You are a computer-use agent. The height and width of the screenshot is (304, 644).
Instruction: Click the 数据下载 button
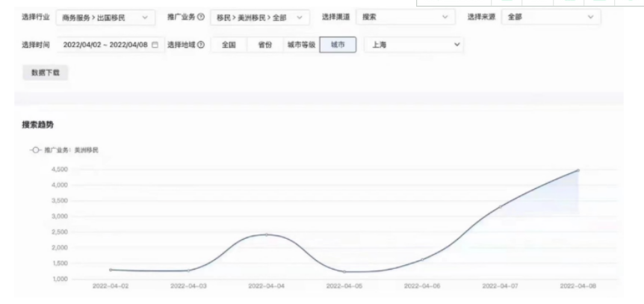45,72
